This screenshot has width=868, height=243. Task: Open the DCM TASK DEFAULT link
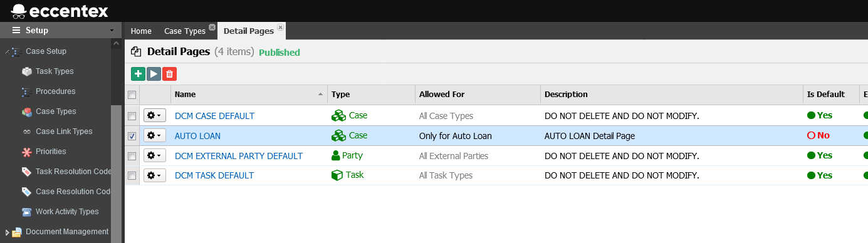click(214, 175)
